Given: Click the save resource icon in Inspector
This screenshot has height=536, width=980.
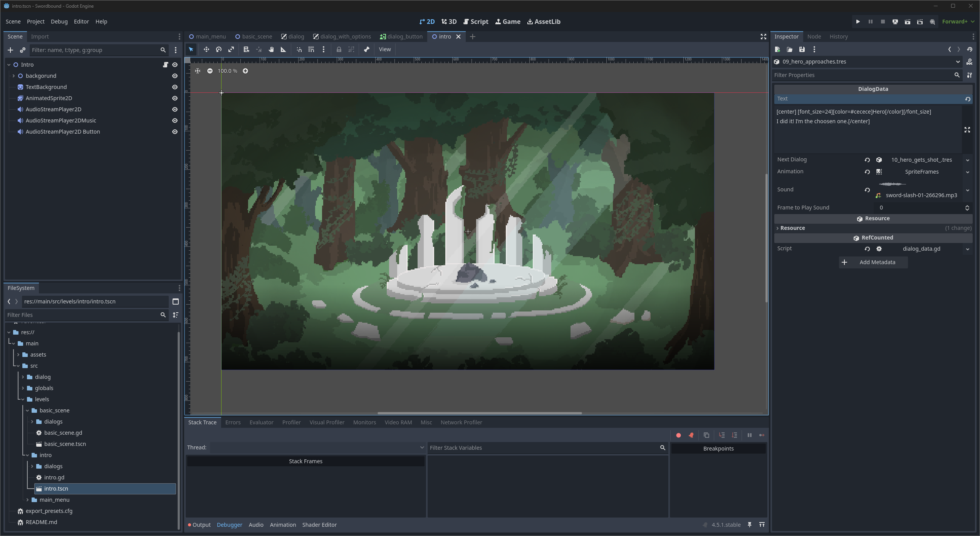Looking at the screenshot, I should (802, 49).
